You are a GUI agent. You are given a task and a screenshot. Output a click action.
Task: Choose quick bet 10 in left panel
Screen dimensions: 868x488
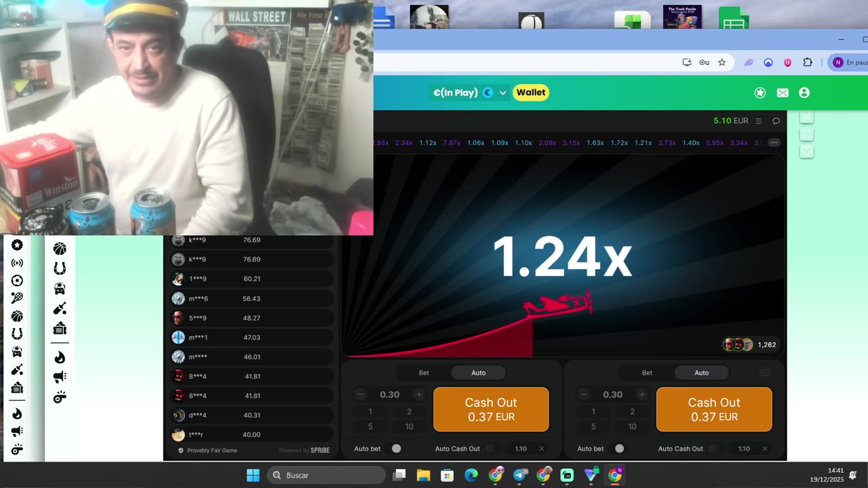point(410,426)
